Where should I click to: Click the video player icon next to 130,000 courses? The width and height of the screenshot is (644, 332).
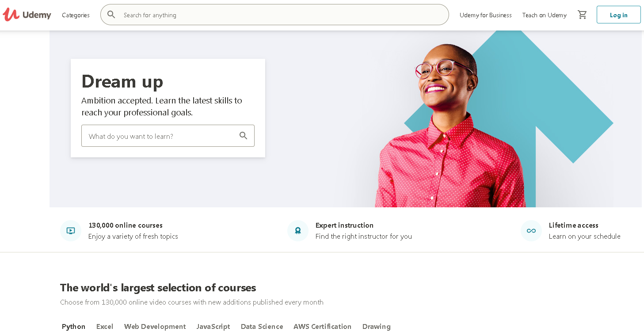point(71,230)
